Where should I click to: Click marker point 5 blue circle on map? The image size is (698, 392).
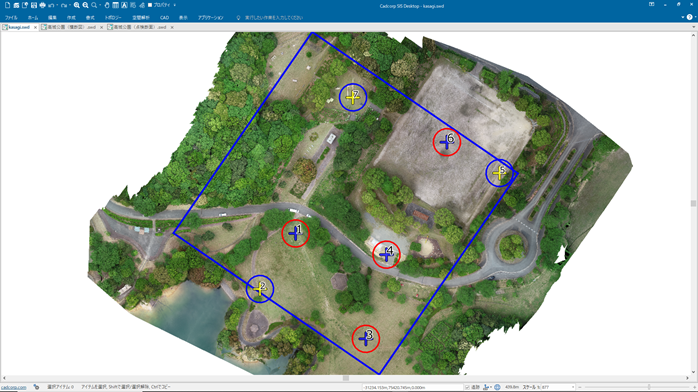[499, 173]
